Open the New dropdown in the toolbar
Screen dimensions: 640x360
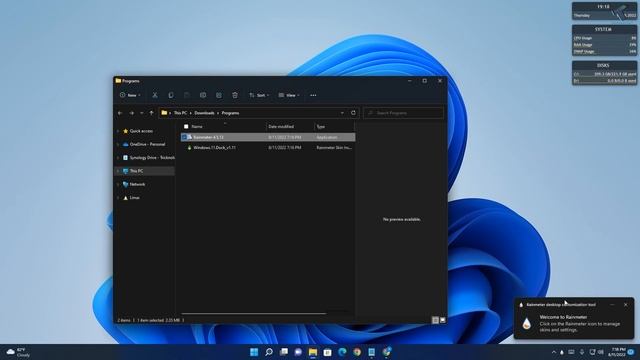coord(130,95)
